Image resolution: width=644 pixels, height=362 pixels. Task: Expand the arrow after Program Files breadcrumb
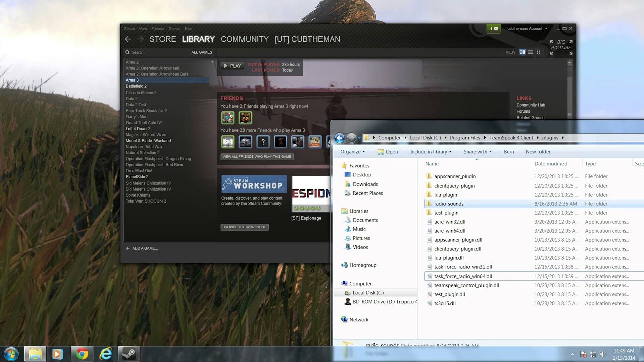485,138
